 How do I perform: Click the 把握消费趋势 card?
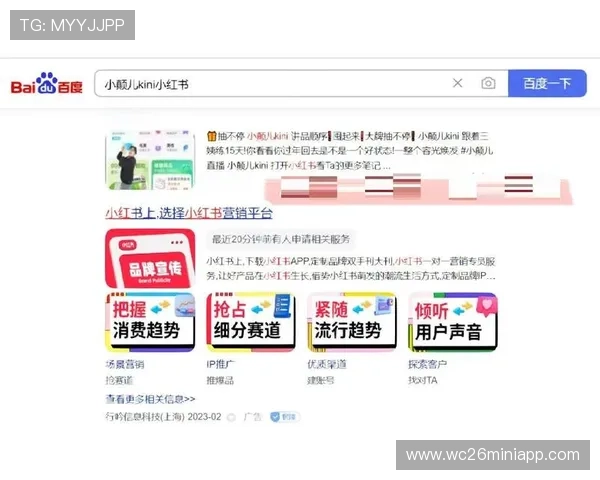pyautogui.click(x=150, y=322)
